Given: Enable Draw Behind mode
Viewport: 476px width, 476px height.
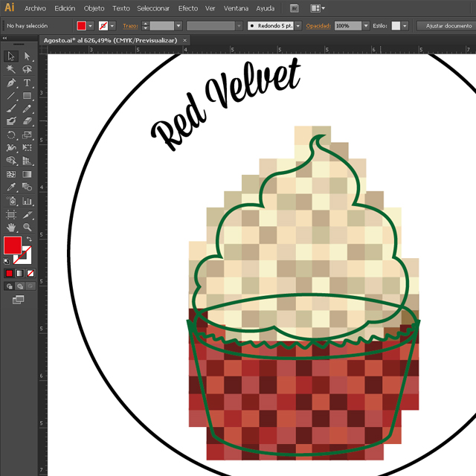Looking at the screenshot, I should 20,286.
